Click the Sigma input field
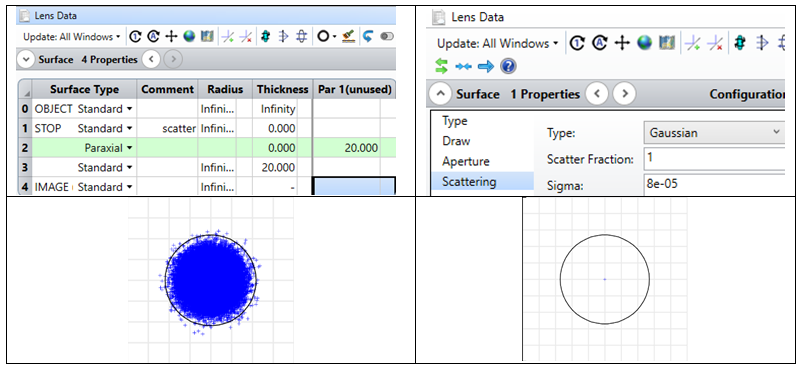 [714, 185]
